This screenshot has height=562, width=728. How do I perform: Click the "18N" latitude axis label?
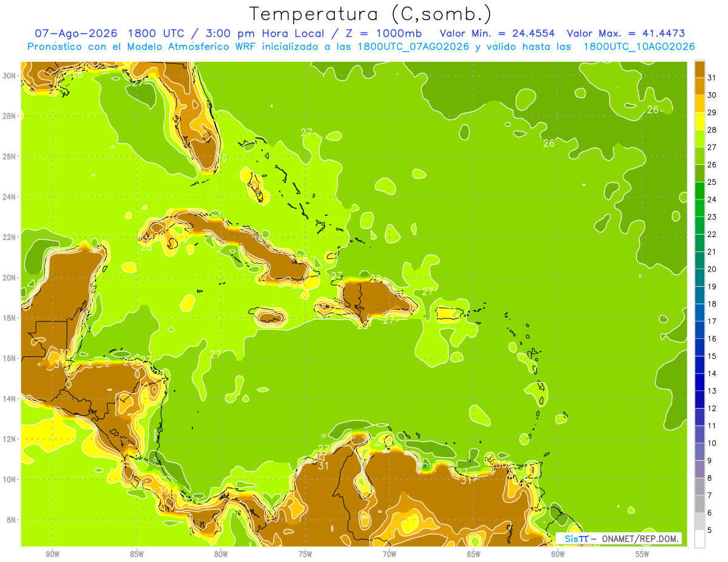[x=8, y=318]
